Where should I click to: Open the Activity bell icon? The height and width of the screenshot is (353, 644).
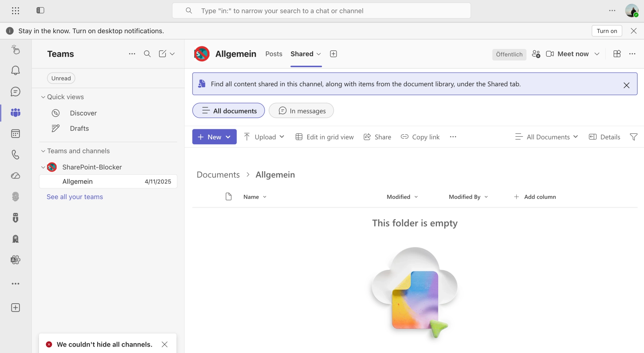15,70
